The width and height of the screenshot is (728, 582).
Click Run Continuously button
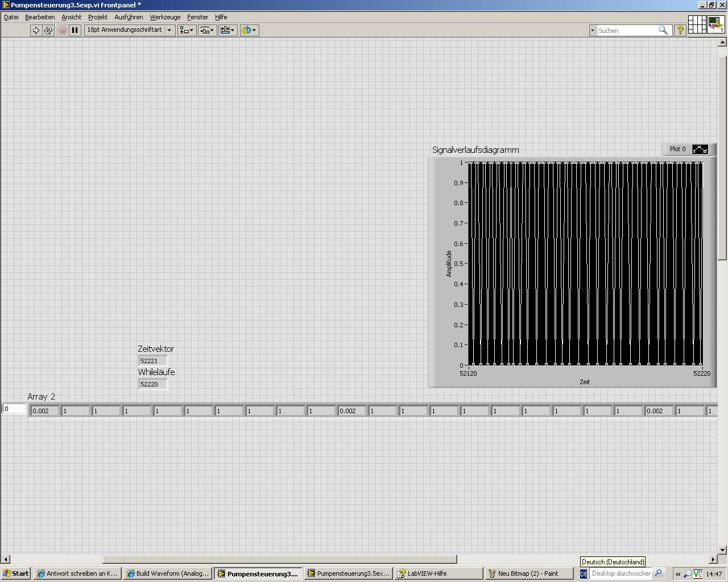[x=48, y=30]
